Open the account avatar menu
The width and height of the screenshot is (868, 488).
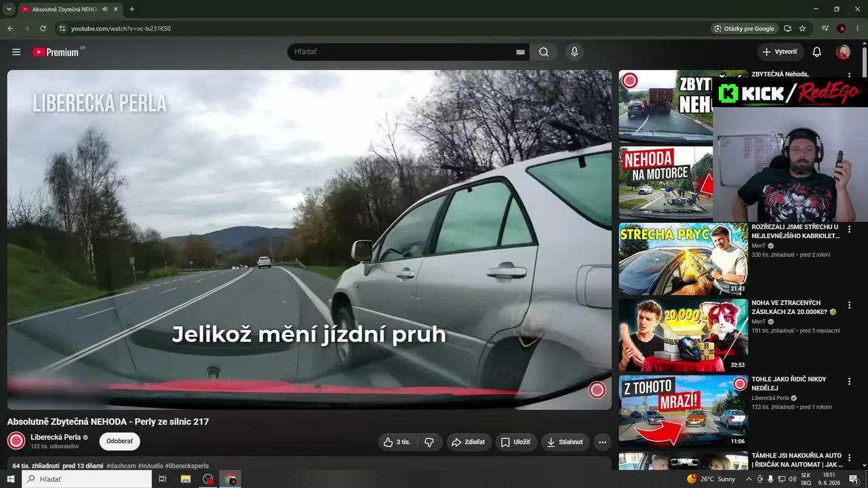tap(844, 52)
